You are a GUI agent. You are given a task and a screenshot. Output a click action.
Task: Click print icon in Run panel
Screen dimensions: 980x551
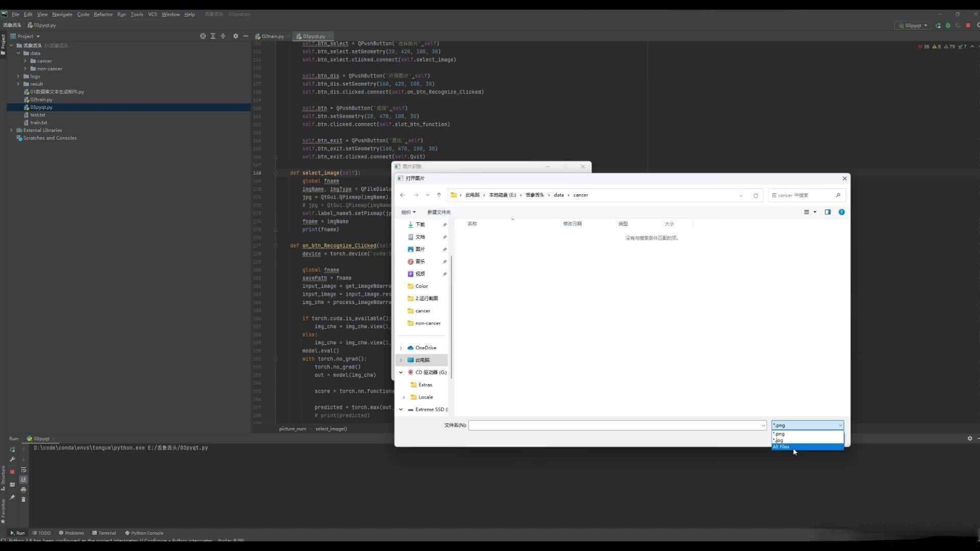(x=23, y=490)
